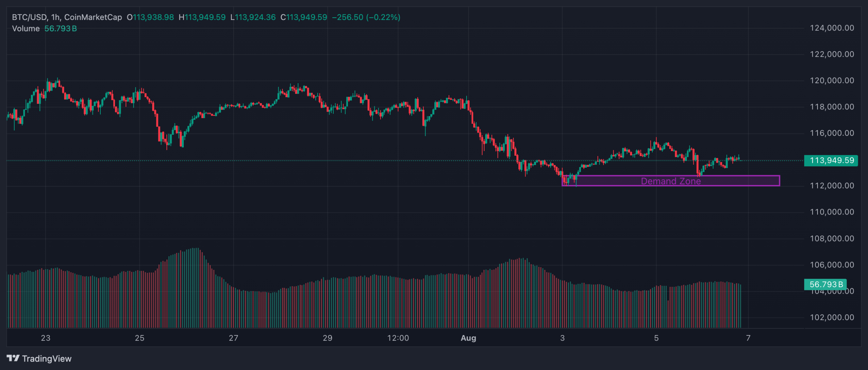Click the 120,000.00 price axis label
Image resolution: width=868 pixels, height=370 pixels.
[x=832, y=80]
